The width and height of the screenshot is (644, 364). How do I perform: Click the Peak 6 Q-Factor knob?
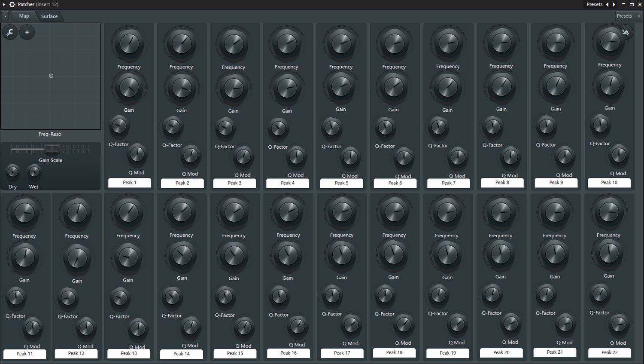(385, 127)
